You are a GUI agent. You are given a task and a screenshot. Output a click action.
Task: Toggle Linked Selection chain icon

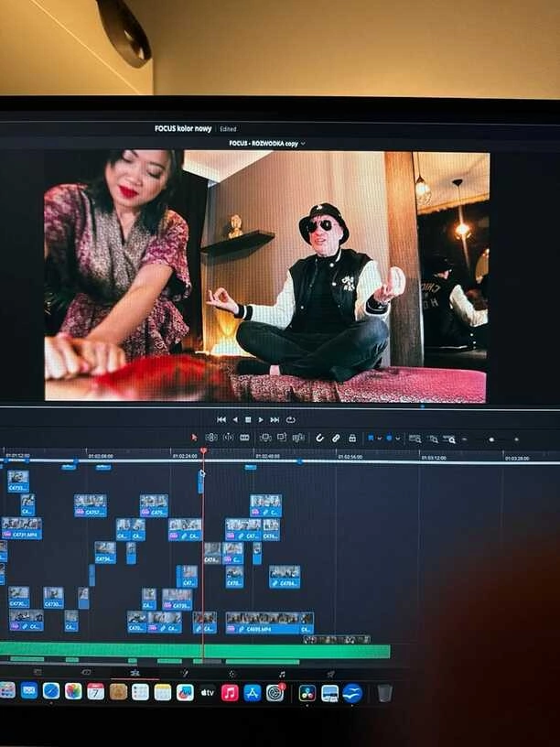pyautogui.click(x=336, y=438)
